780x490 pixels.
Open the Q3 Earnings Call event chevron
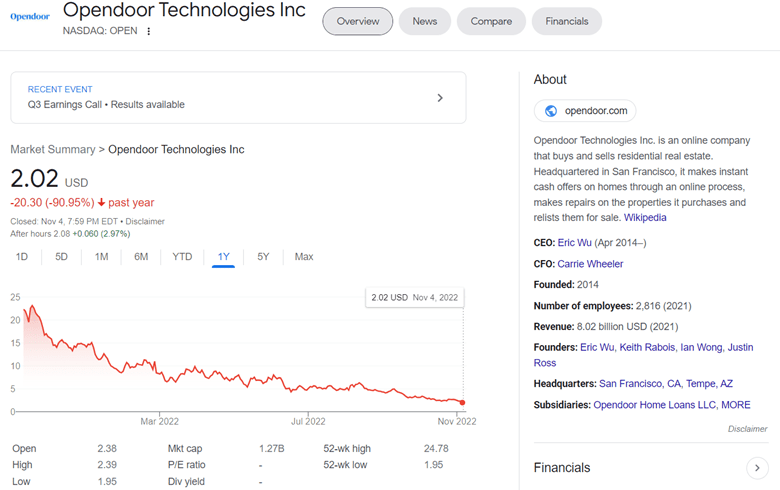pos(440,98)
